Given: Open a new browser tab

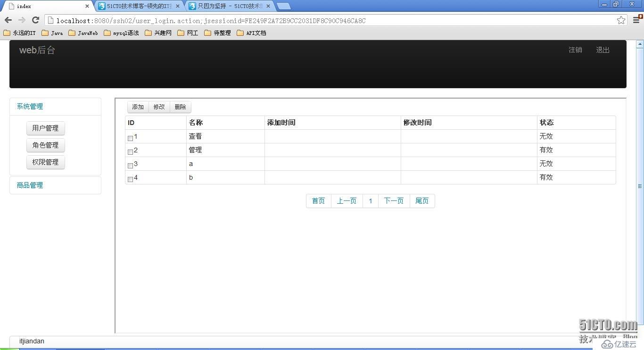Looking at the screenshot, I should pos(283,6).
